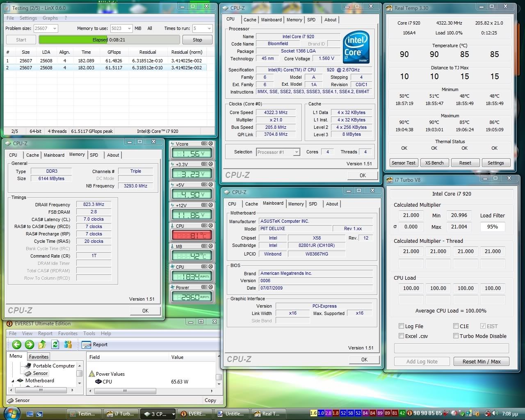This screenshot has height=420, width=525.
Task: Click the EVEREST green forward arrow
Action: pos(30,345)
